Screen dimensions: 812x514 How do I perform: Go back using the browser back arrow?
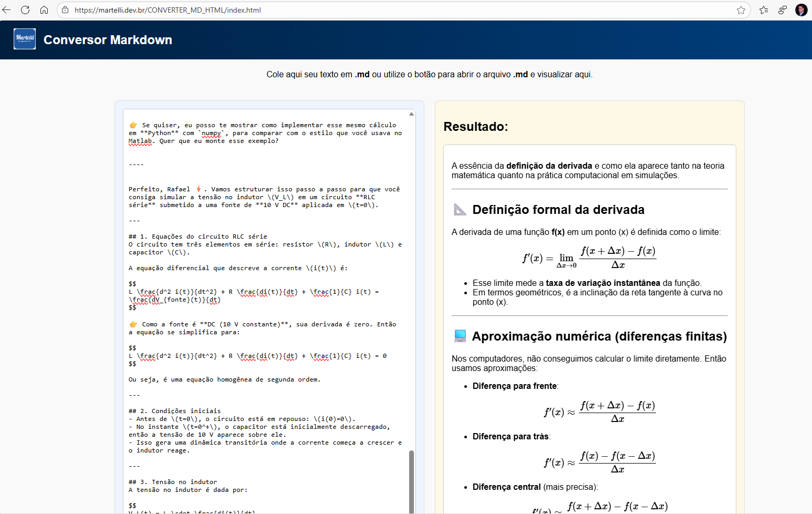(7, 10)
